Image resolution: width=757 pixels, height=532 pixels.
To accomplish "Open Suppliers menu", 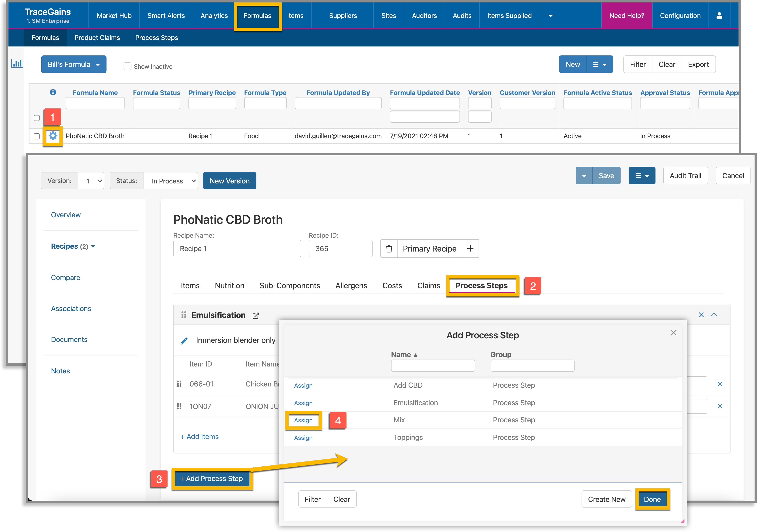I will click(x=343, y=15).
